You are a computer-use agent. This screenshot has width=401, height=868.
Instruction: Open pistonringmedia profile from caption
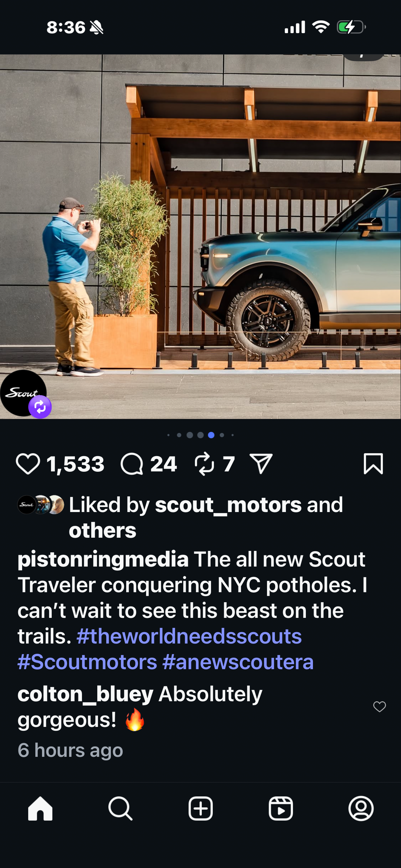pos(103,559)
